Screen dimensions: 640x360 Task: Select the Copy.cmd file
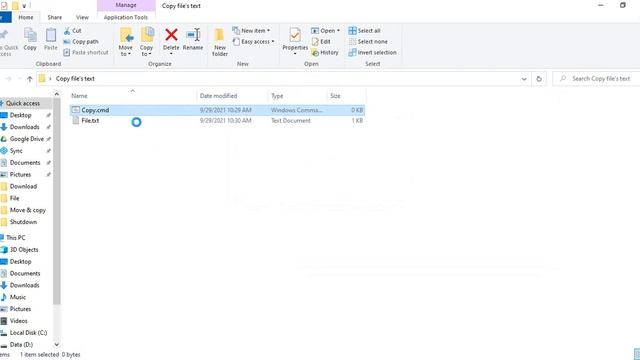(x=217, y=110)
